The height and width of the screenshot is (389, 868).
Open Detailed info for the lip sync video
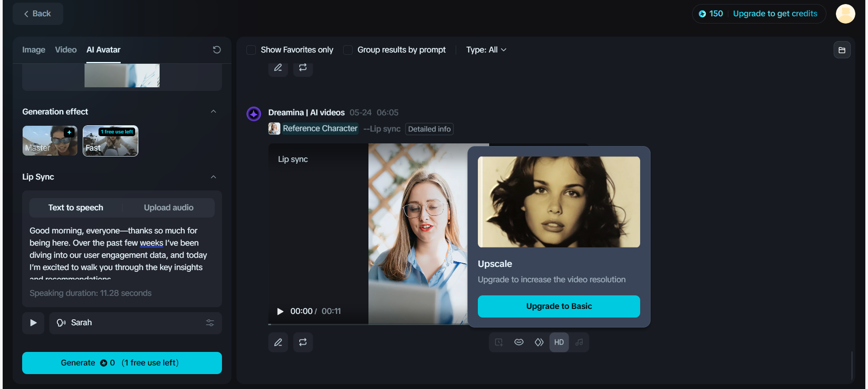429,129
